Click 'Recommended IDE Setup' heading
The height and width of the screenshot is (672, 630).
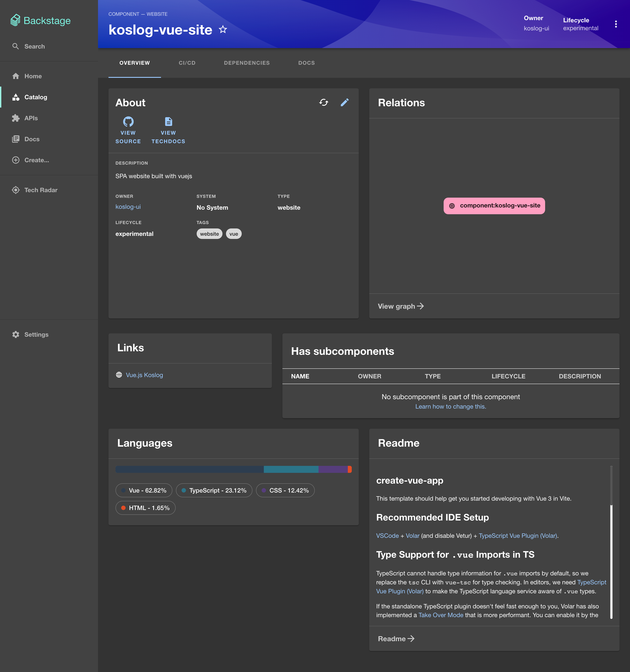pos(432,517)
